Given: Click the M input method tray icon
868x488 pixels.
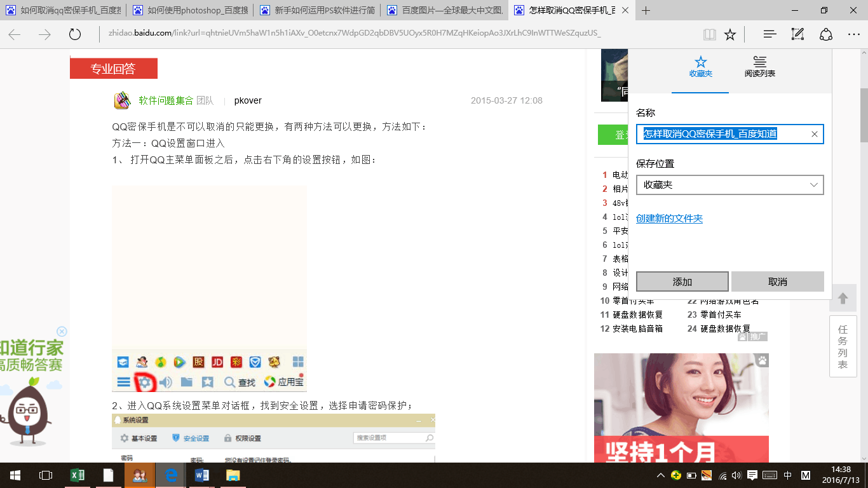Looking at the screenshot, I should [806, 475].
